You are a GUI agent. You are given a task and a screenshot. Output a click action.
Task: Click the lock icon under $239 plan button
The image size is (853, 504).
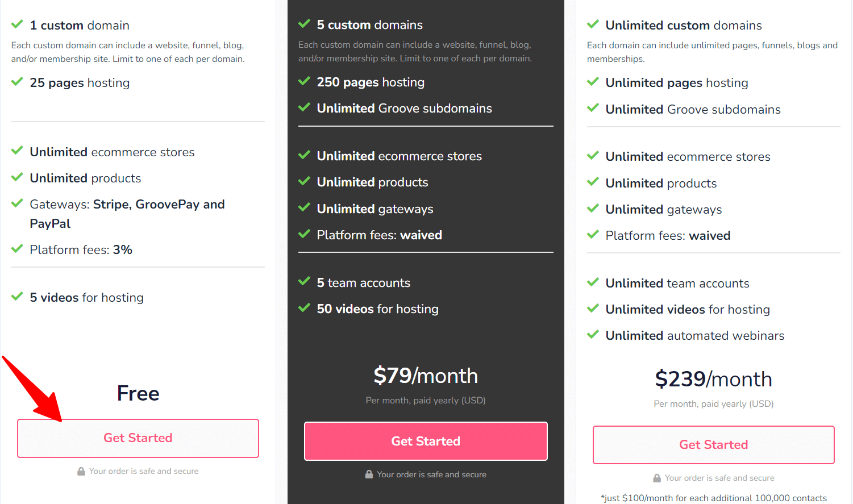[x=657, y=478]
